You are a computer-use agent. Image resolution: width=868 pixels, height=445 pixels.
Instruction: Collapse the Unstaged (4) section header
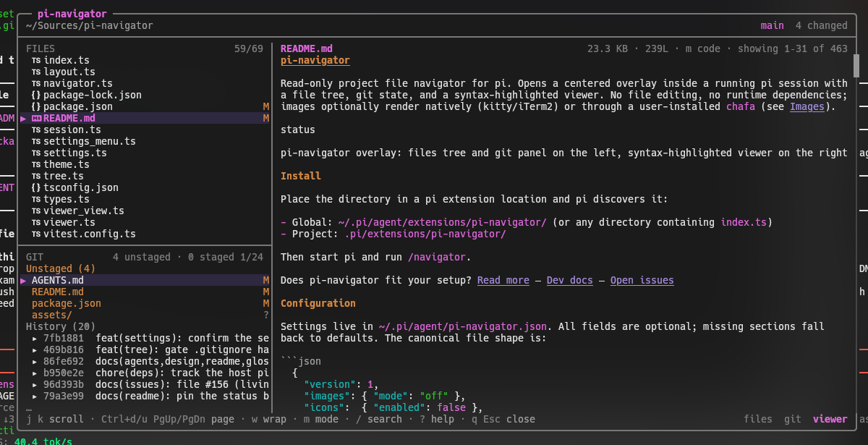click(61, 269)
